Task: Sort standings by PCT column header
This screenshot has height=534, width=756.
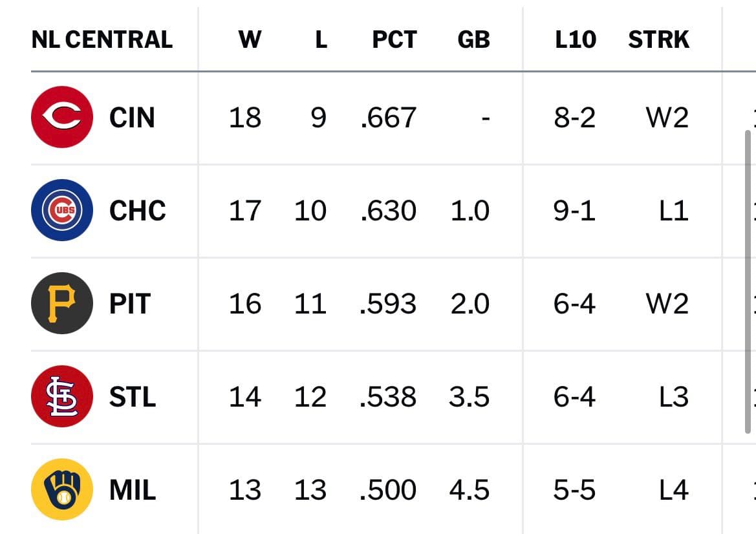Action: tap(394, 39)
